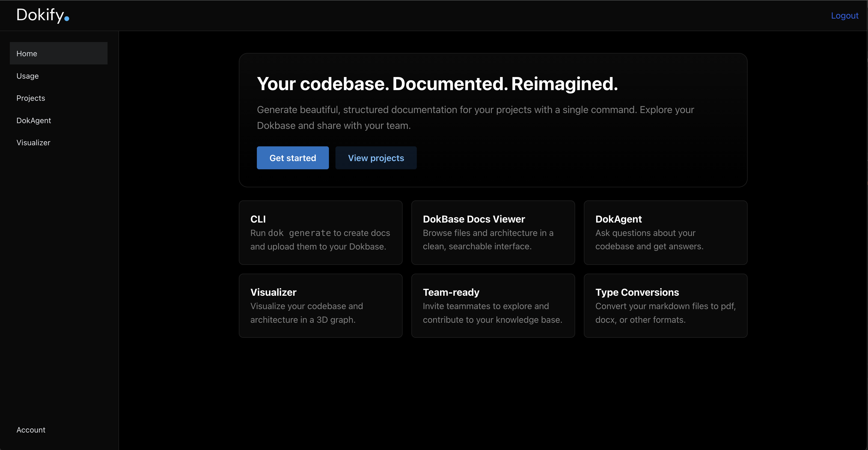Open the Visualizer sidebar page

(x=33, y=143)
